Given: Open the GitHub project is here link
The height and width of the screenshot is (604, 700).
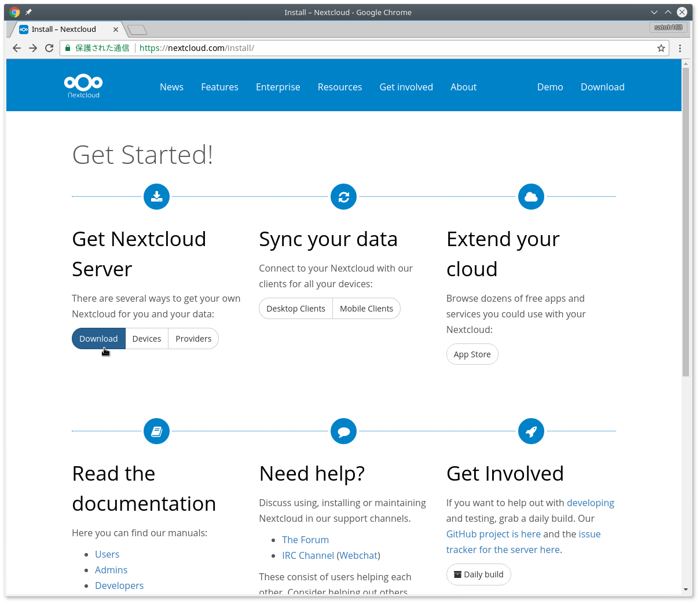Looking at the screenshot, I should point(493,534).
